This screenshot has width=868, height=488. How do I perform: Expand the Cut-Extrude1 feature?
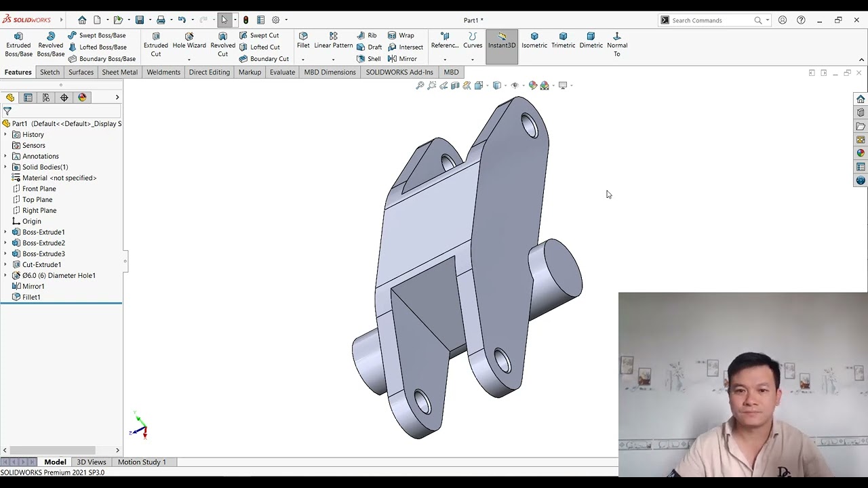pos(5,264)
